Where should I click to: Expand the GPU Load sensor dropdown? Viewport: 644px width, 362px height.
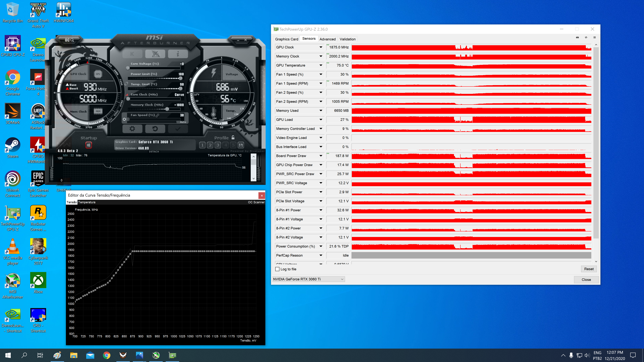pyautogui.click(x=321, y=120)
